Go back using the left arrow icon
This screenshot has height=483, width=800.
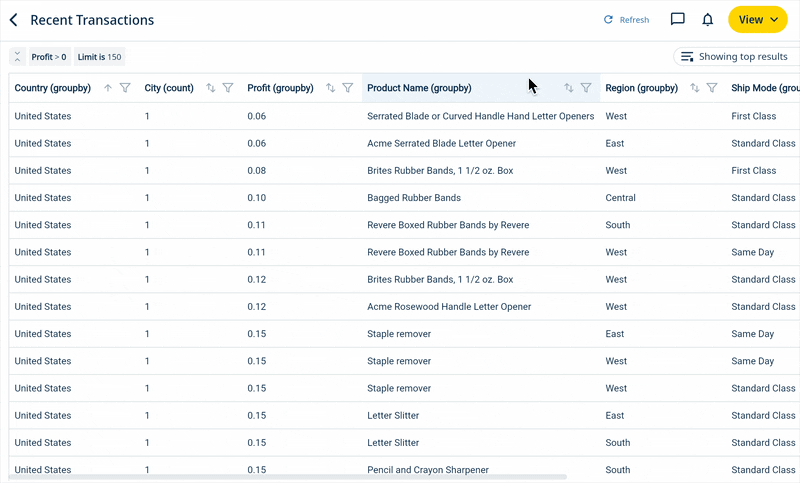click(x=14, y=20)
